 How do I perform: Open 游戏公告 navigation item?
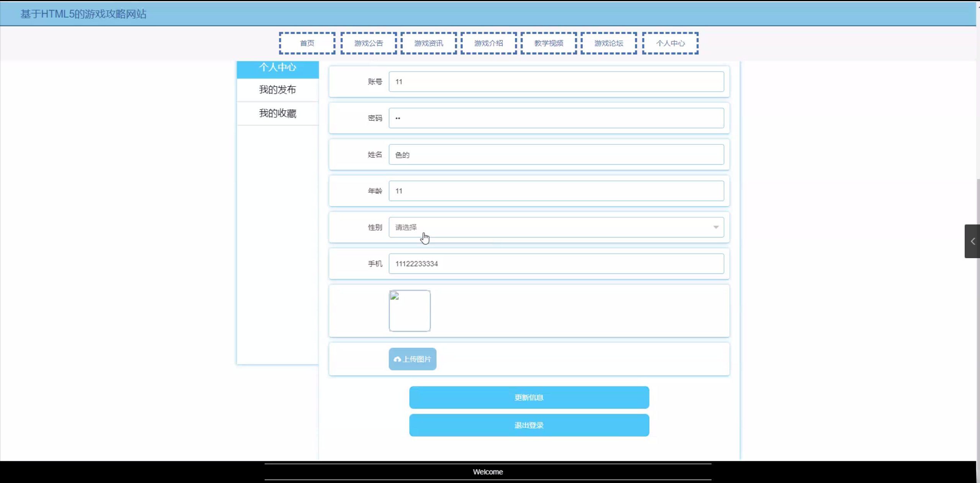pyautogui.click(x=368, y=43)
